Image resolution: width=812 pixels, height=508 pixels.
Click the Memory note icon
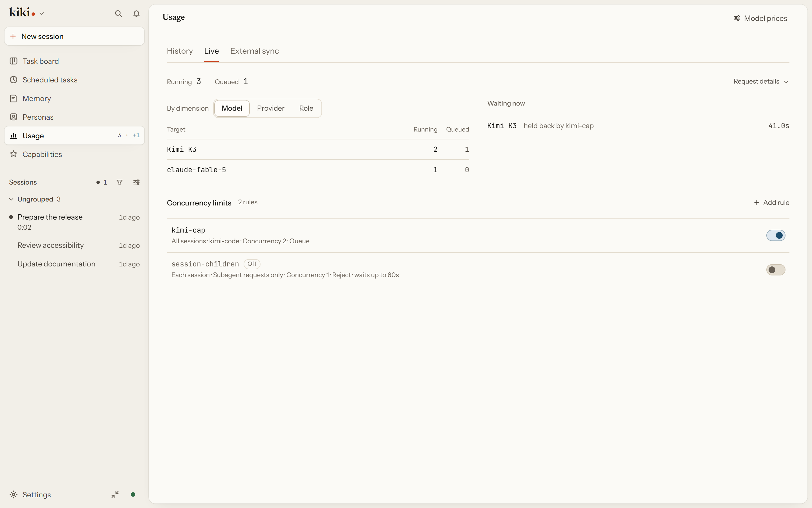point(14,98)
